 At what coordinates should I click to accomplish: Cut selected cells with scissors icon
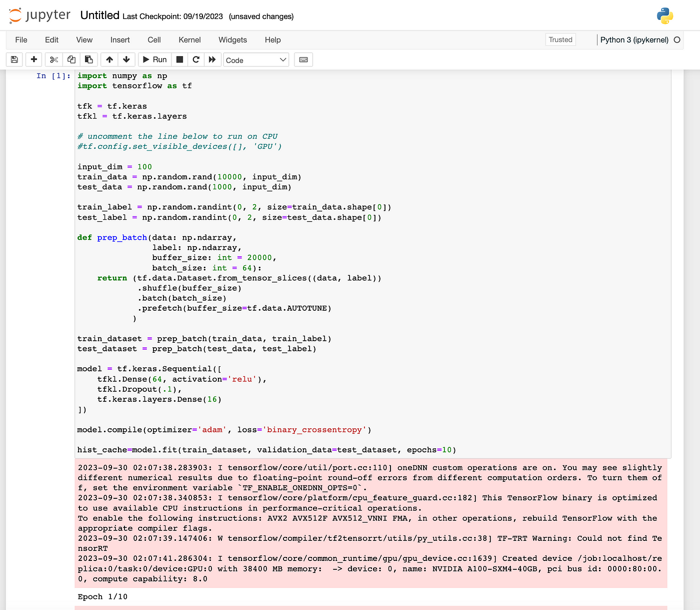[54, 60]
